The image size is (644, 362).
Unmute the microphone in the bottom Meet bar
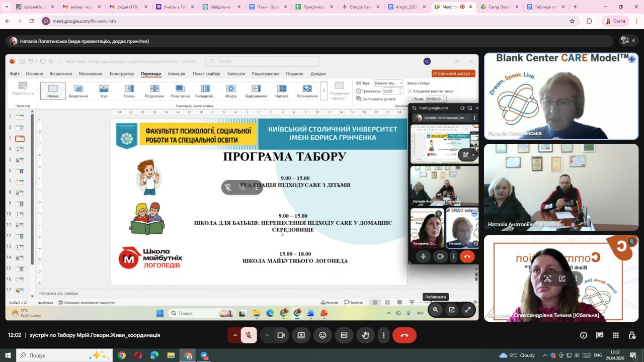point(249,335)
